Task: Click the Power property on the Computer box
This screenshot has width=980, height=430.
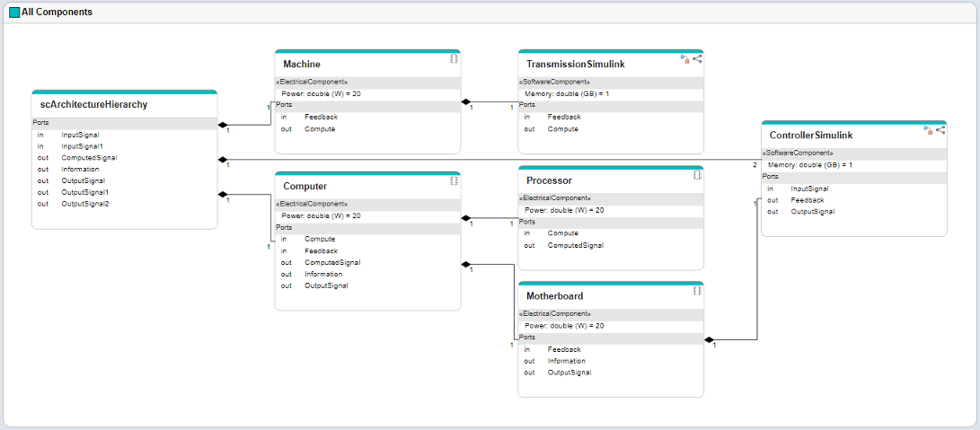Action: (x=321, y=215)
